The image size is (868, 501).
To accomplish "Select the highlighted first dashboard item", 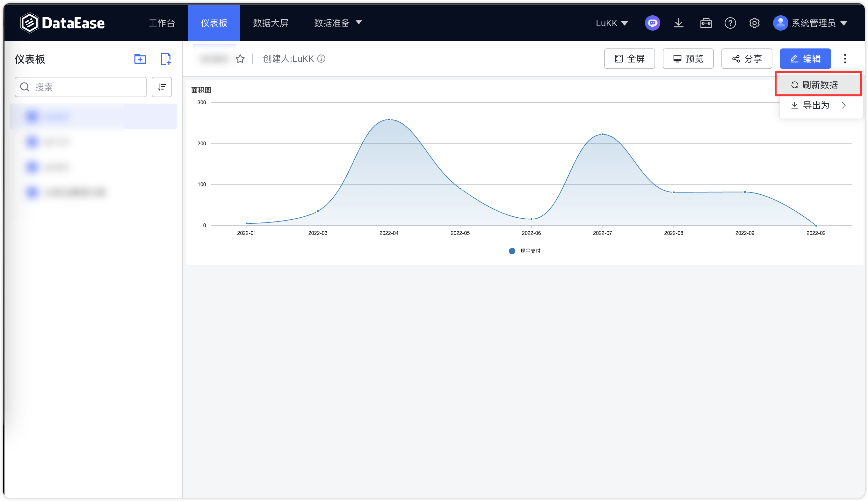I will pyautogui.click(x=93, y=116).
